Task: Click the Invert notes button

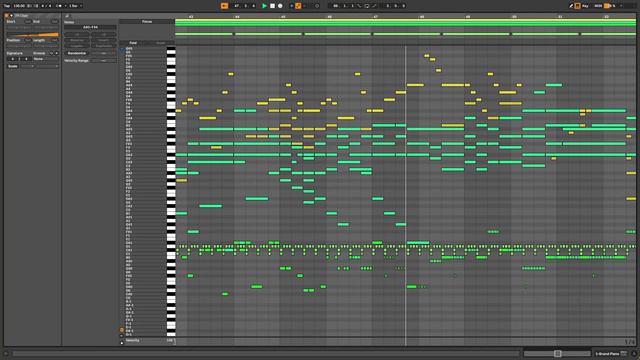Action: point(104,40)
